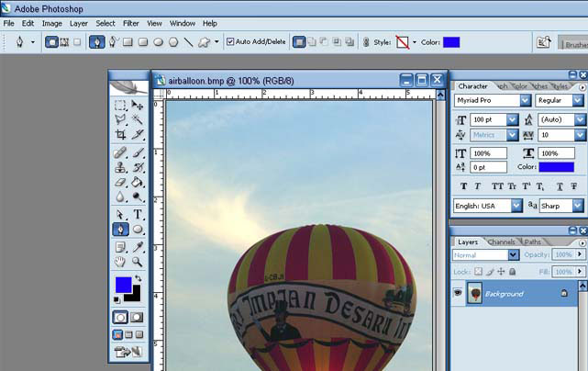This screenshot has width=588, height=371.
Task: Open the Filter menu
Action: coord(131,23)
